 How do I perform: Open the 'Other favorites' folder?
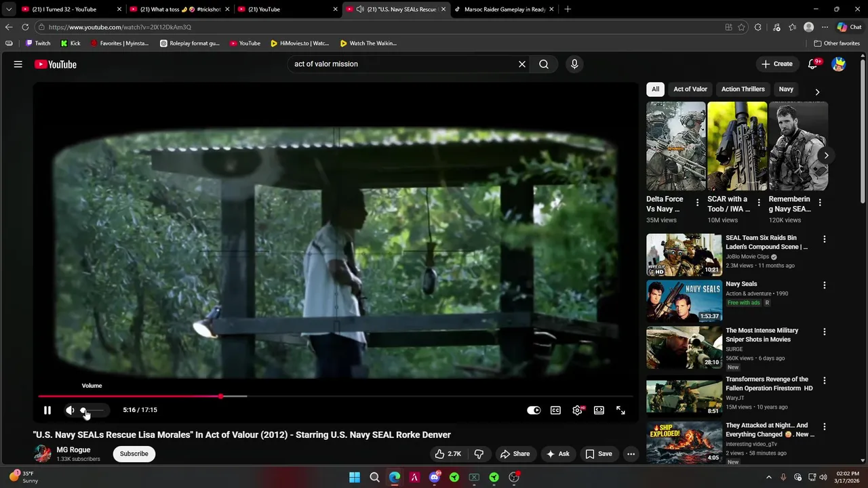pyautogui.click(x=837, y=43)
